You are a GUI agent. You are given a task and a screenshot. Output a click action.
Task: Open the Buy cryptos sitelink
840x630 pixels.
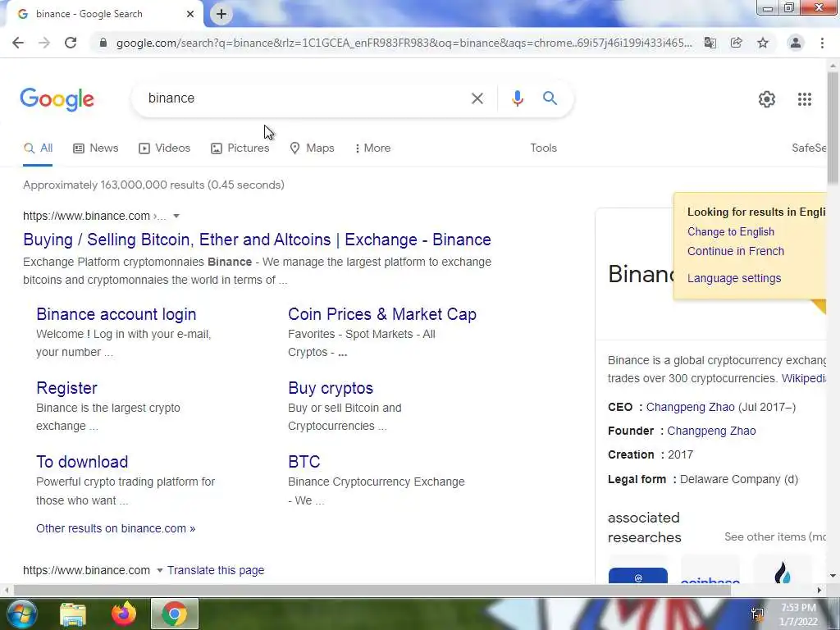331,388
